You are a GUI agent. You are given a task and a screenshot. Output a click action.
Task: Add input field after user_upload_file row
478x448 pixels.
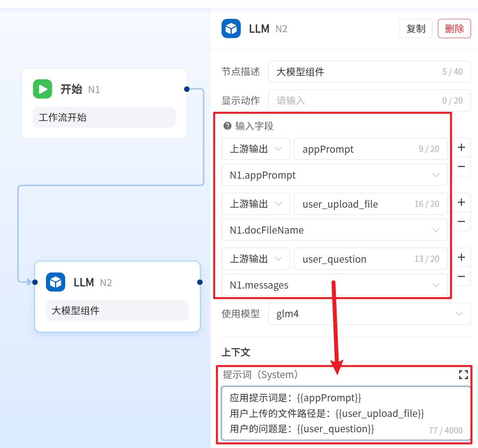point(462,203)
